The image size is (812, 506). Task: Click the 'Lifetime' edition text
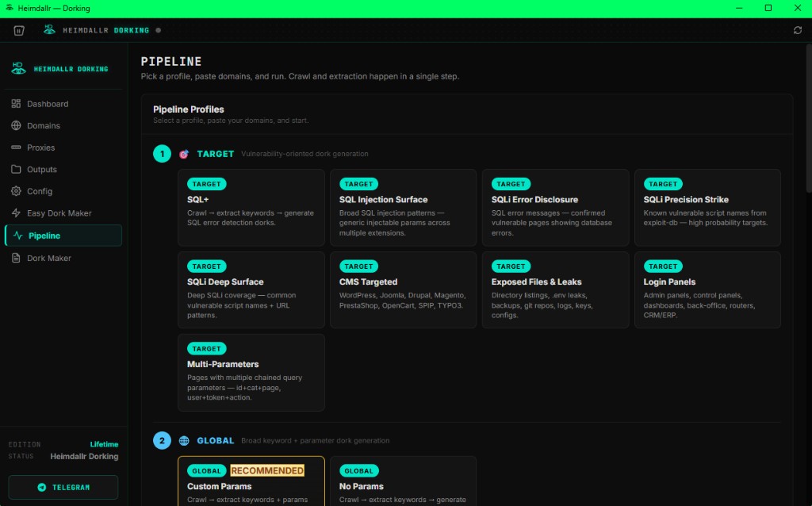pyautogui.click(x=104, y=444)
